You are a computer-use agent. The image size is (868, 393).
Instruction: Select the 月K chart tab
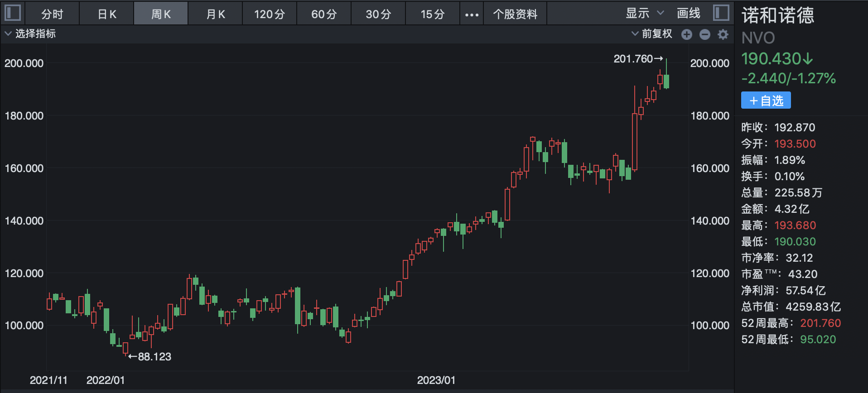[216, 14]
